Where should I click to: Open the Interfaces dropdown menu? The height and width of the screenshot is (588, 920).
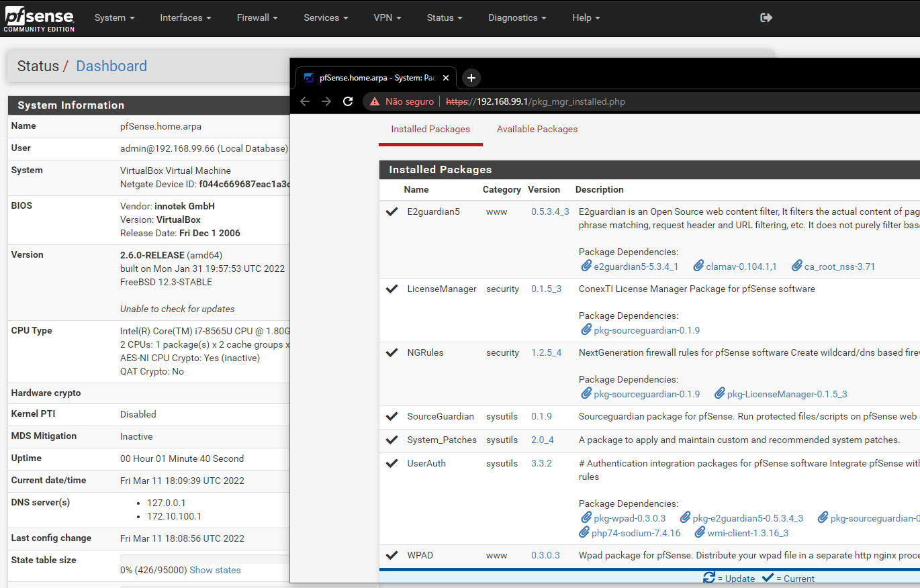point(185,17)
